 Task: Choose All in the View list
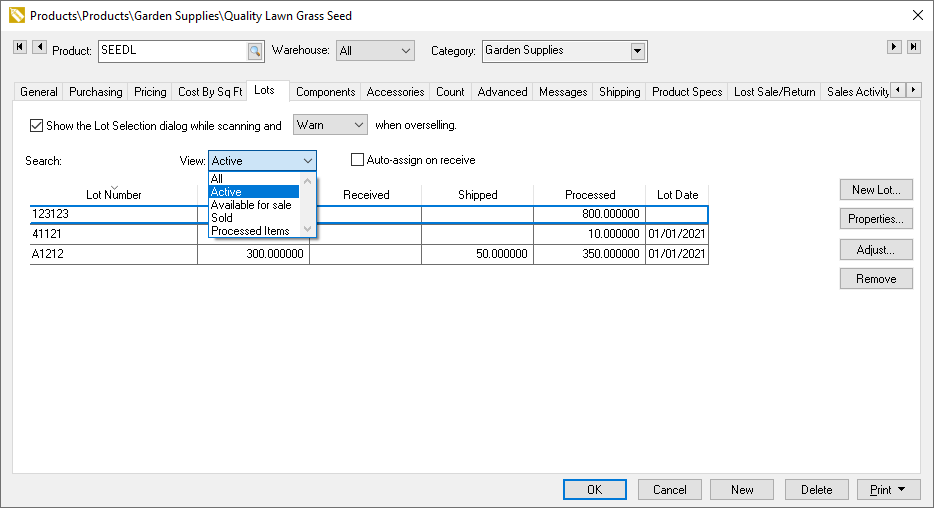[x=254, y=179]
